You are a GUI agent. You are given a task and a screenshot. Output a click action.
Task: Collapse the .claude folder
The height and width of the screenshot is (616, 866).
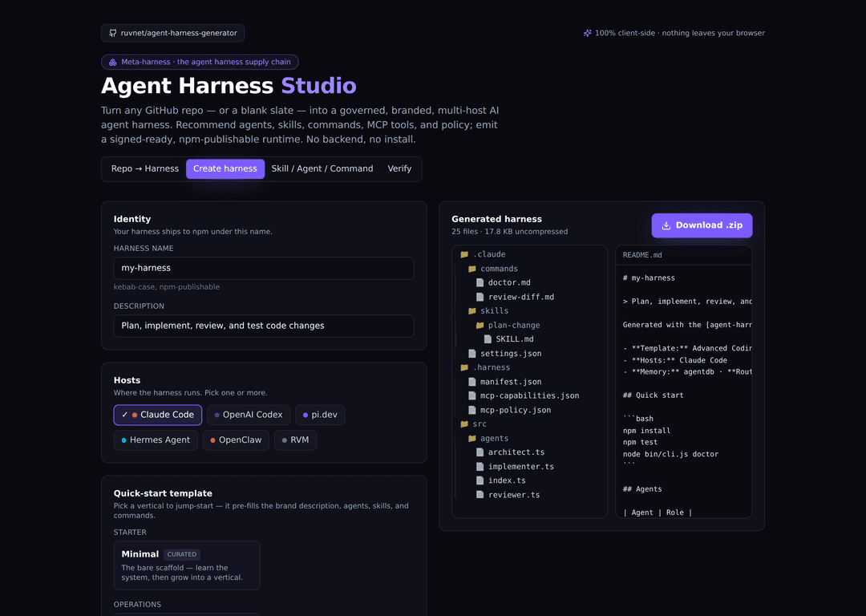[483, 255]
